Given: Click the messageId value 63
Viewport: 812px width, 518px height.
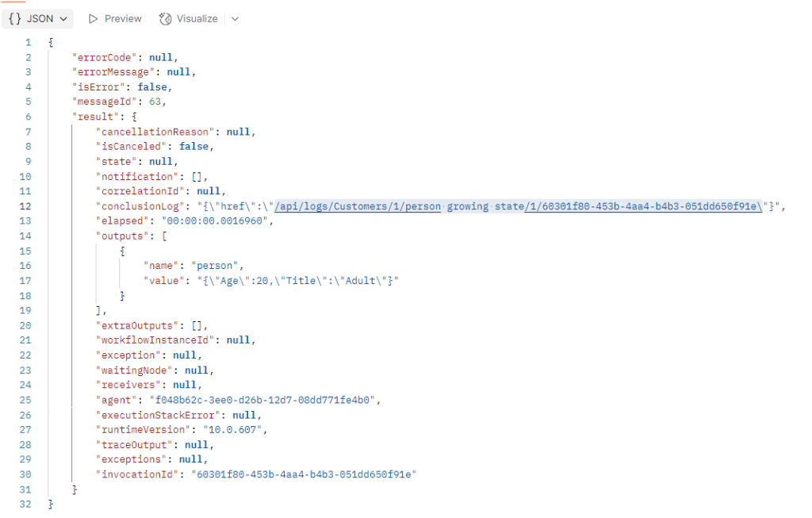Looking at the screenshot, I should [x=155, y=102].
